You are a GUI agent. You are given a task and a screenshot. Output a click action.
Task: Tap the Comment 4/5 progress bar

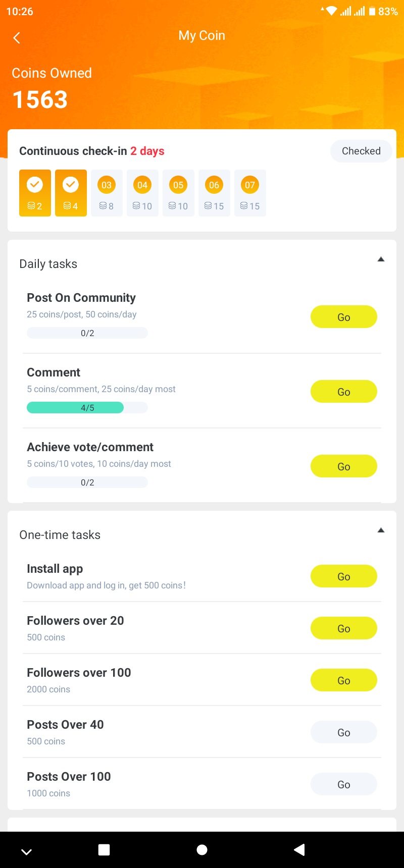[87, 408]
